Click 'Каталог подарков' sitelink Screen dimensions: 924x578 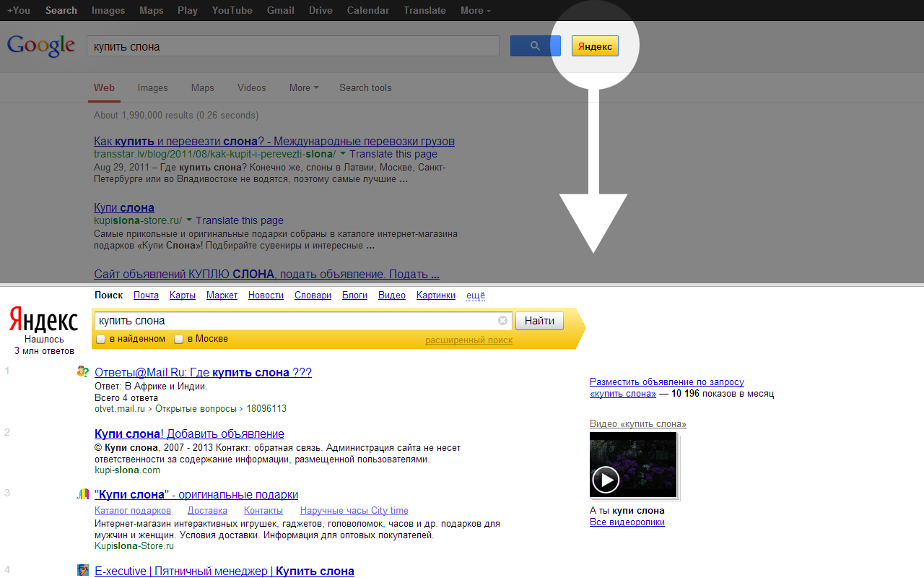(133, 510)
